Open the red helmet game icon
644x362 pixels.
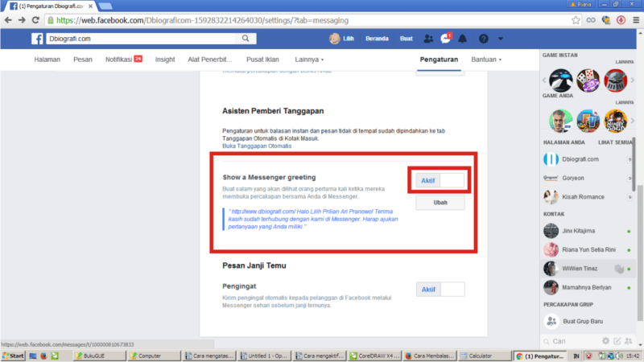tap(615, 80)
